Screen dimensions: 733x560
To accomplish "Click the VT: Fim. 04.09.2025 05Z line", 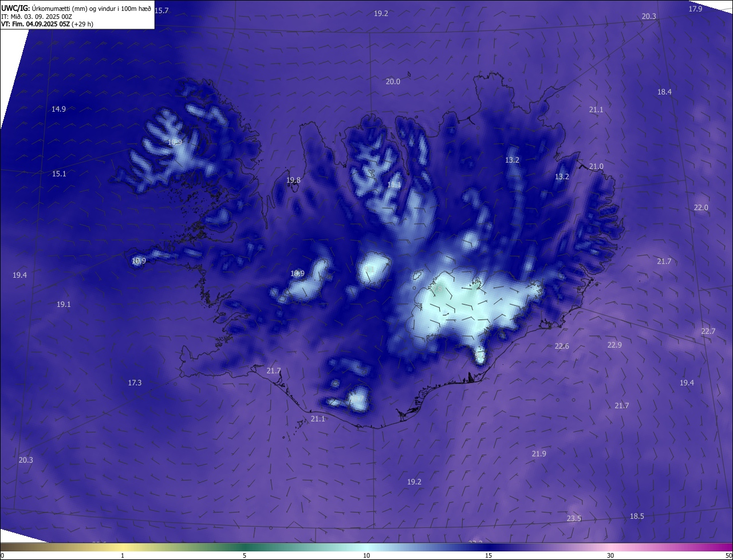I will click(47, 24).
